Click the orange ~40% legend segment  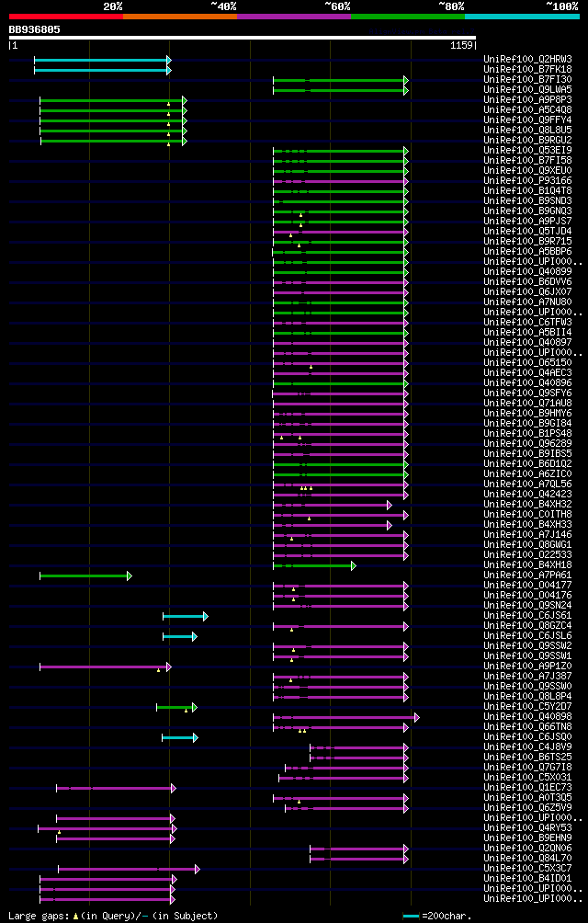[180, 17]
